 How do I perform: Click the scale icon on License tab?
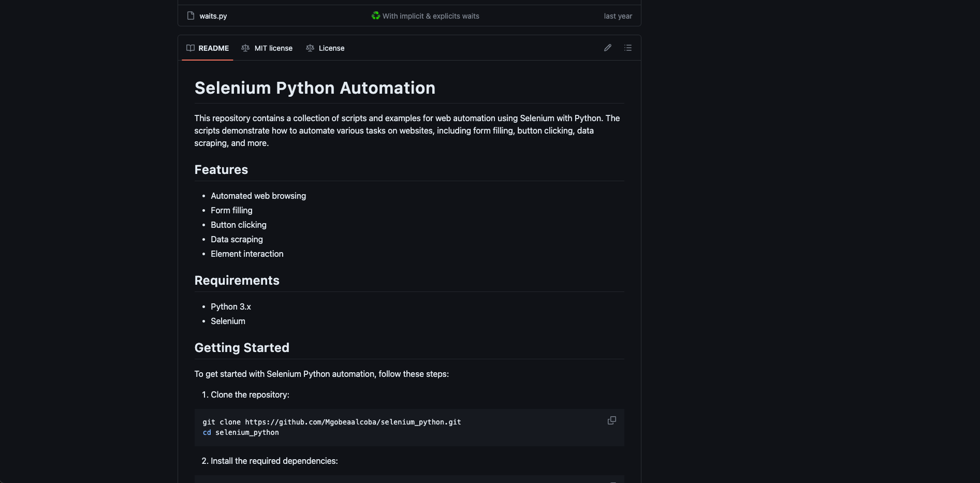pos(310,48)
